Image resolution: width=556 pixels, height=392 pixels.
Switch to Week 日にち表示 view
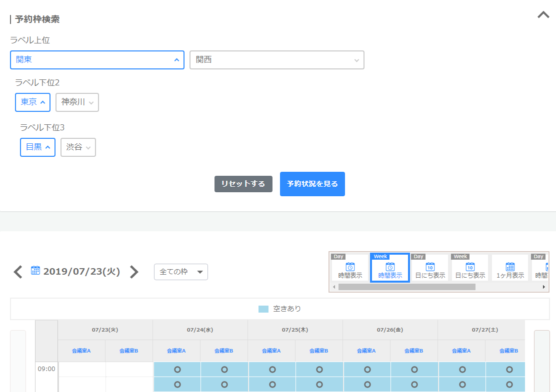tap(470, 268)
